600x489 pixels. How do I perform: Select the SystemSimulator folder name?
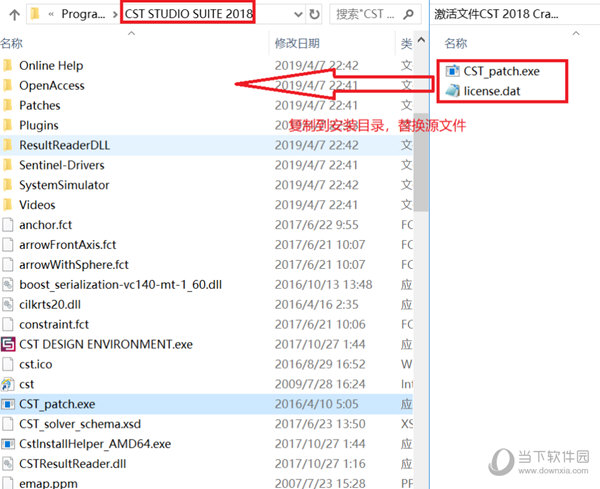[x=64, y=185]
